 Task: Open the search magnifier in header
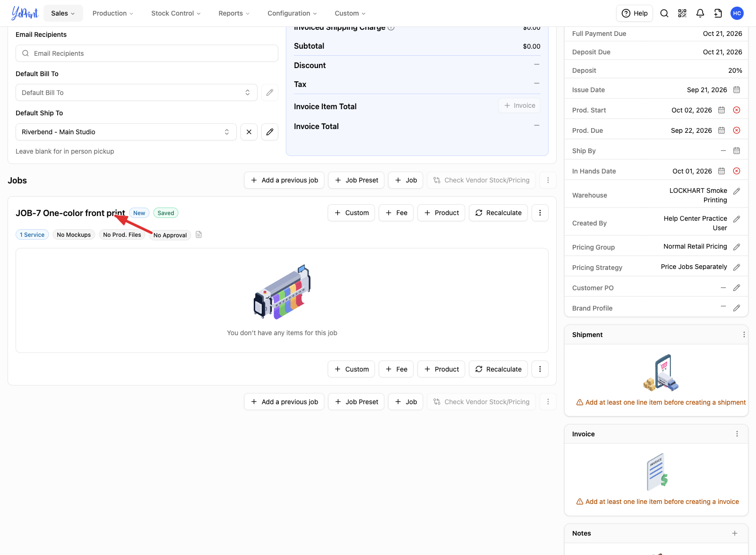point(664,13)
